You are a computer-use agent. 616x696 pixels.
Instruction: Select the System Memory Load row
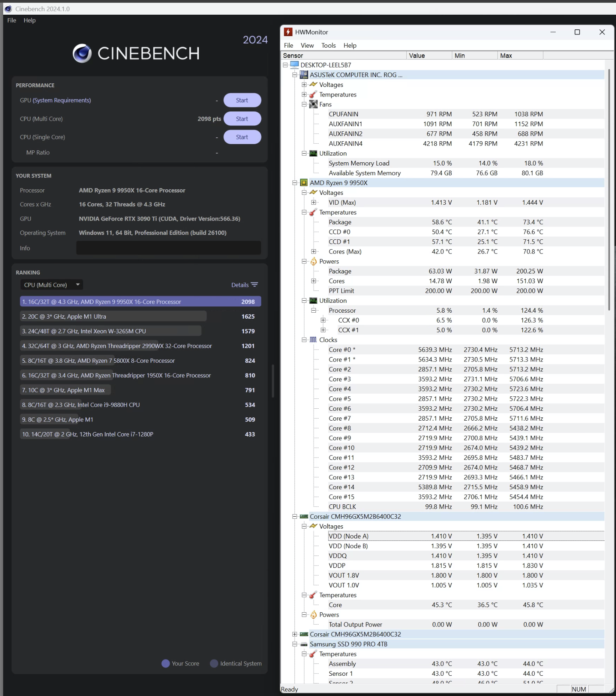[x=466, y=163]
